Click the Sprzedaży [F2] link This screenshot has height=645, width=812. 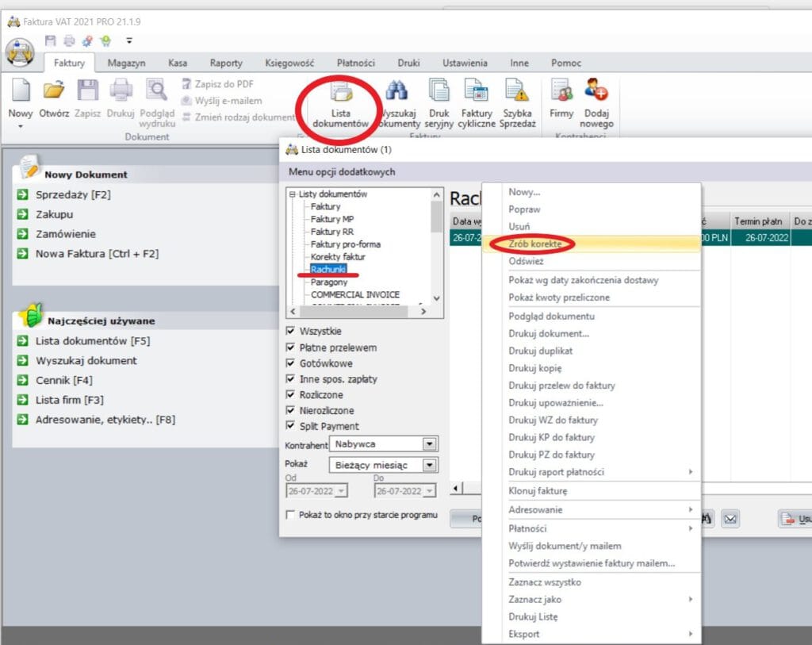pos(73,194)
